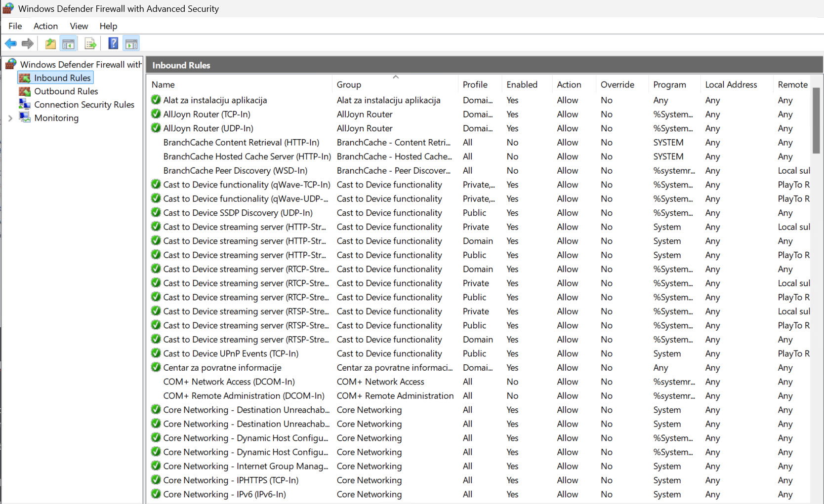Select COM+ Remote Administration (DCOM-In) rule
Screen dimensions: 824x504
[x=244, y=396]
